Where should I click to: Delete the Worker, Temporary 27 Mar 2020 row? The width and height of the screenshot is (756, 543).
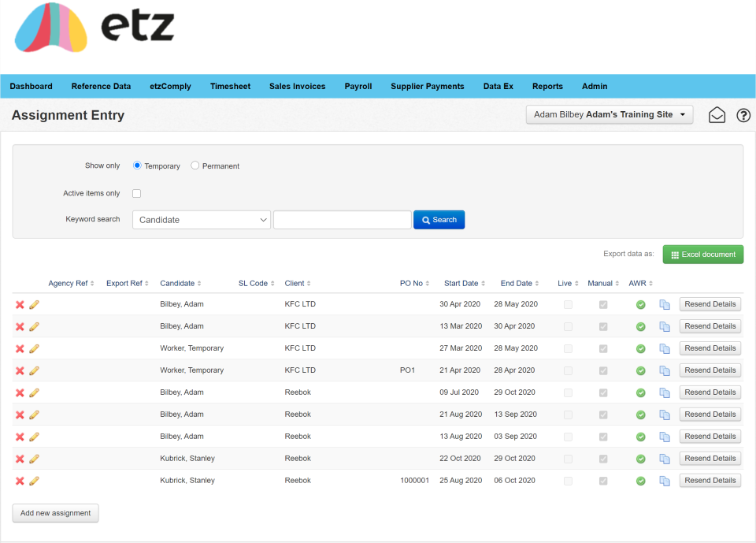(x=20, y=348)
